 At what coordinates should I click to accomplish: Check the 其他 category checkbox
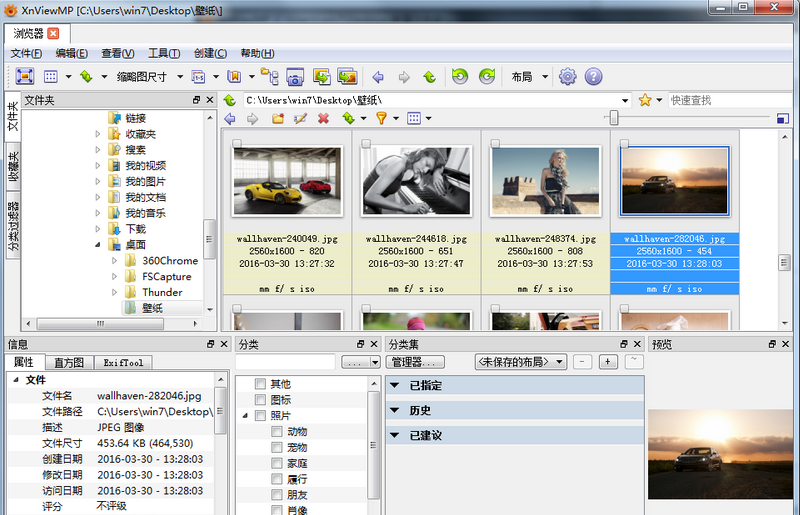coord(261,384)
